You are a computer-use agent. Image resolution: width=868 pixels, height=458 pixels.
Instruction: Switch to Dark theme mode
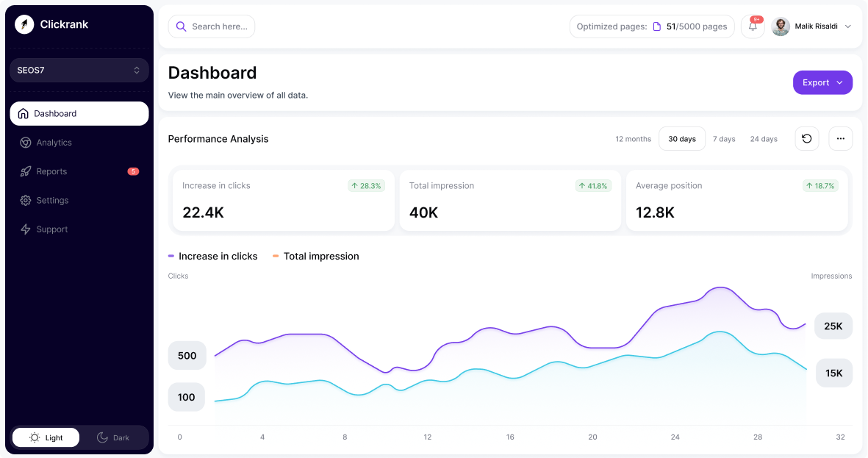[113, 437]
